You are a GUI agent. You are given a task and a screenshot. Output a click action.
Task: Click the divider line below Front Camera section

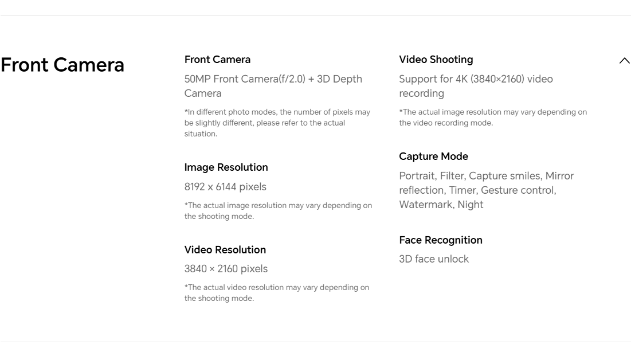coord(315,342)
